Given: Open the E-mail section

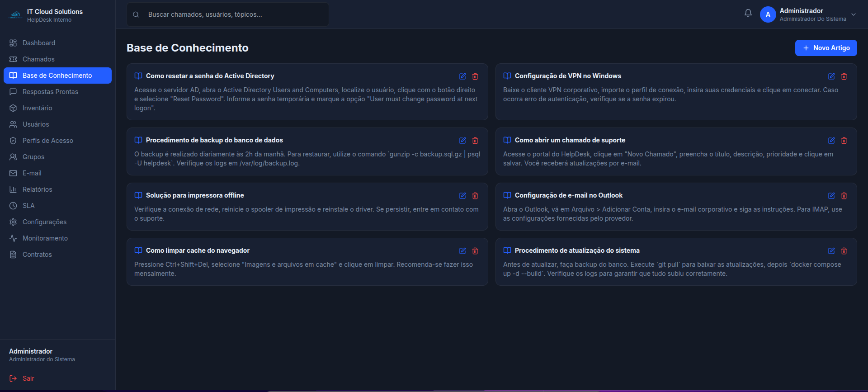Looking at the screenshot, I should pos(57,173).
